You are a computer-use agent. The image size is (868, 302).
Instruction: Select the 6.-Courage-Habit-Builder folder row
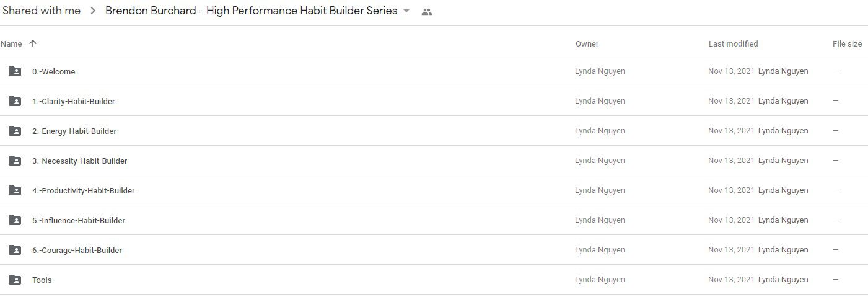(x=434, y=250)
